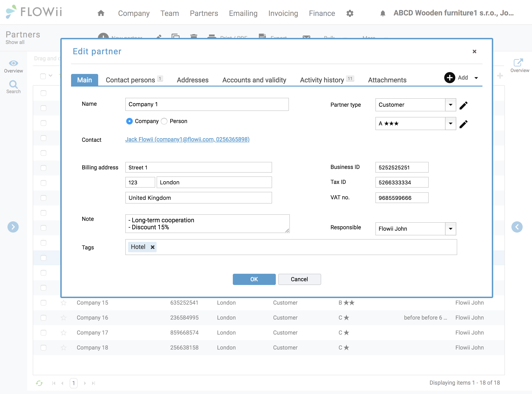Image resolution: width=532 pixels, height=394 pixels.
Task: Click the Note text area
Action: [207, 224]
